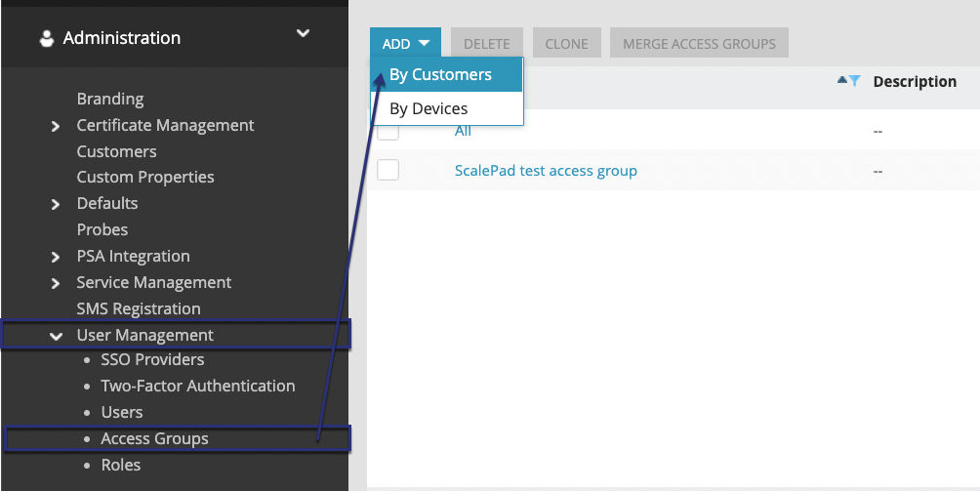Expand the PSA Integration arrow

[x=56, y=257]
